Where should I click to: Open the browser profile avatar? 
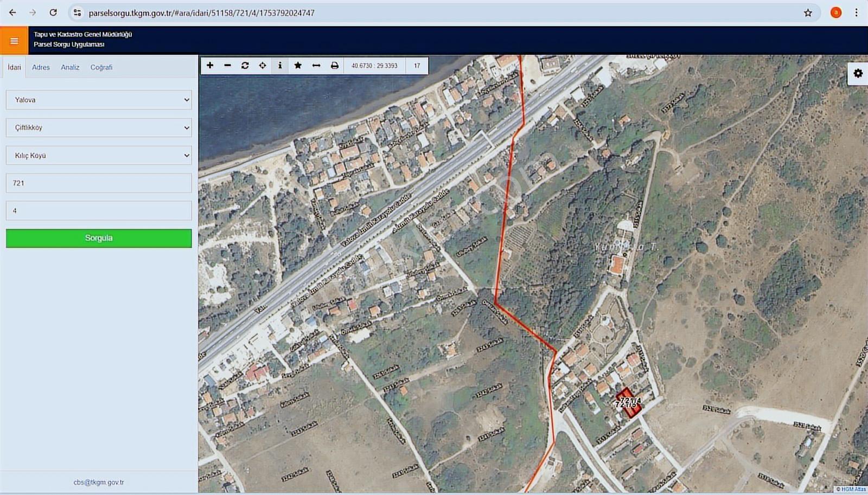tap(836, 12)
